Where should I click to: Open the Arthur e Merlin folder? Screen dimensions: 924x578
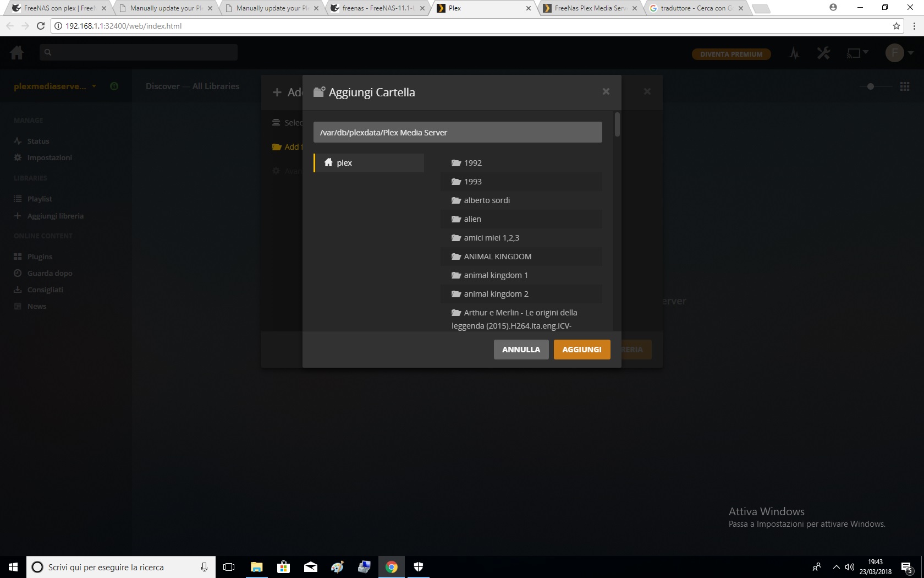tap(521, 319)
